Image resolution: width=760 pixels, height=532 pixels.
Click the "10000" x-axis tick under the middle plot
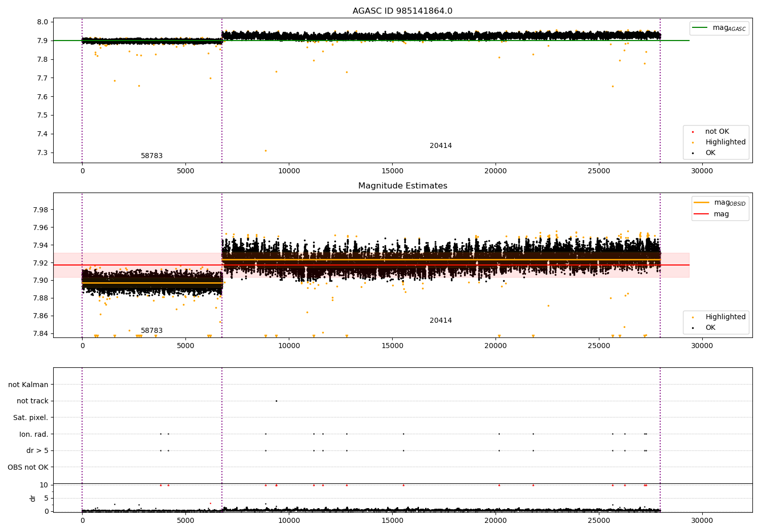point(289,346)
